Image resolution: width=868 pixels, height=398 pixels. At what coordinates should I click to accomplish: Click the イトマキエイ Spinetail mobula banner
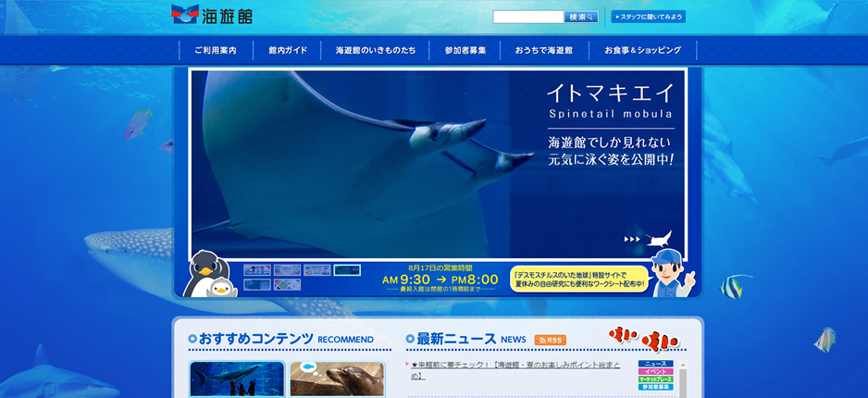pyautogui.click(x=438, y=164)
